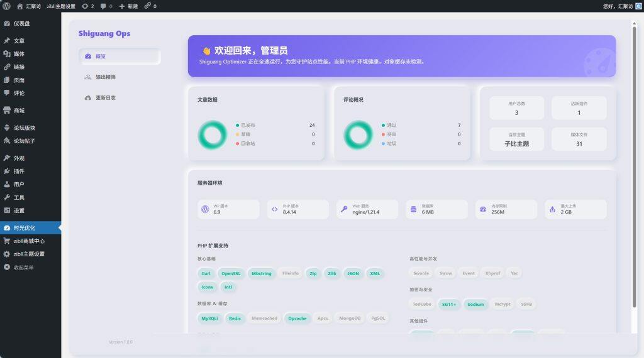The image size is (644, 358).
Task: Click the 当前主题 子比主题 card
Action: tap(517, 139)
